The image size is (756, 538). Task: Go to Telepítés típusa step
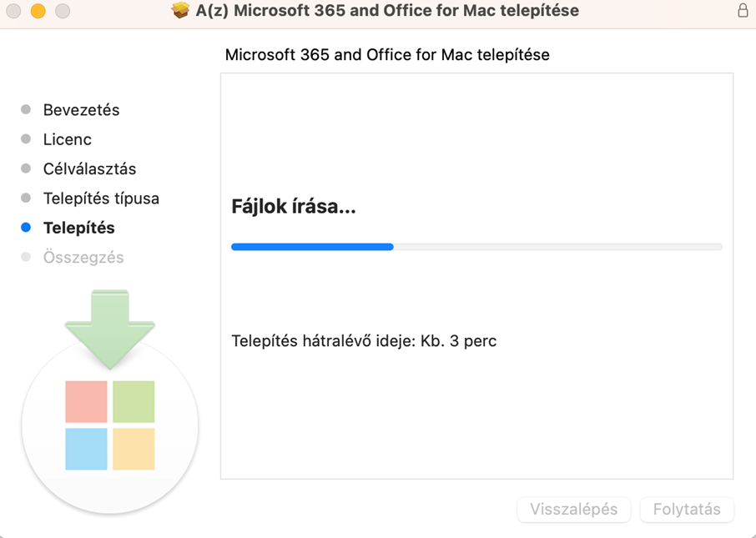point(101,199)
